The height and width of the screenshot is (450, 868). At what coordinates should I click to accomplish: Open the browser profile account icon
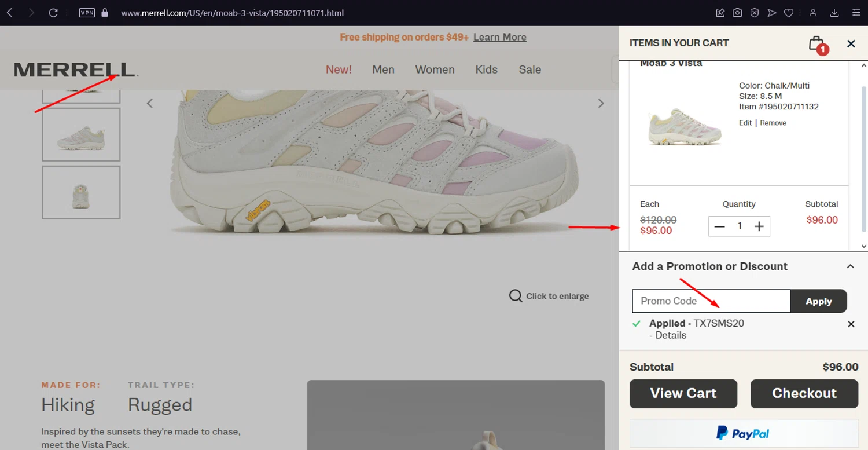[813, 13]
